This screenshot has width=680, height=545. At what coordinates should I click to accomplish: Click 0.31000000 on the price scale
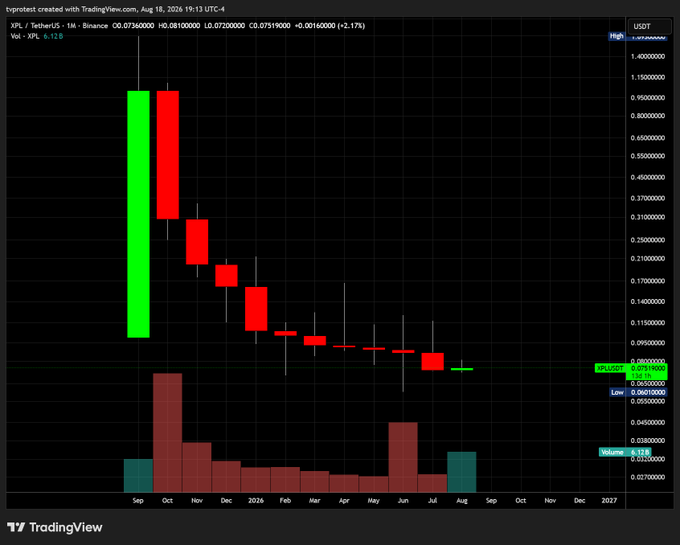point(647,217)
